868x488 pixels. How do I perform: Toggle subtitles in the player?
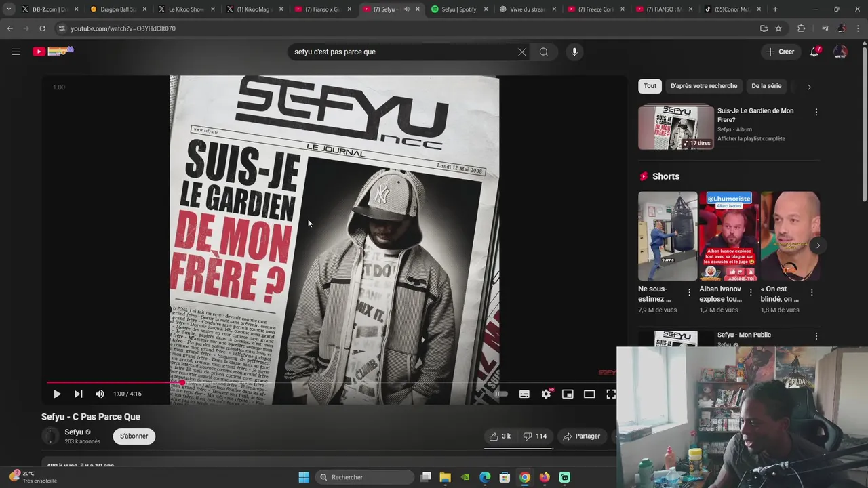(x=524, y=394)
